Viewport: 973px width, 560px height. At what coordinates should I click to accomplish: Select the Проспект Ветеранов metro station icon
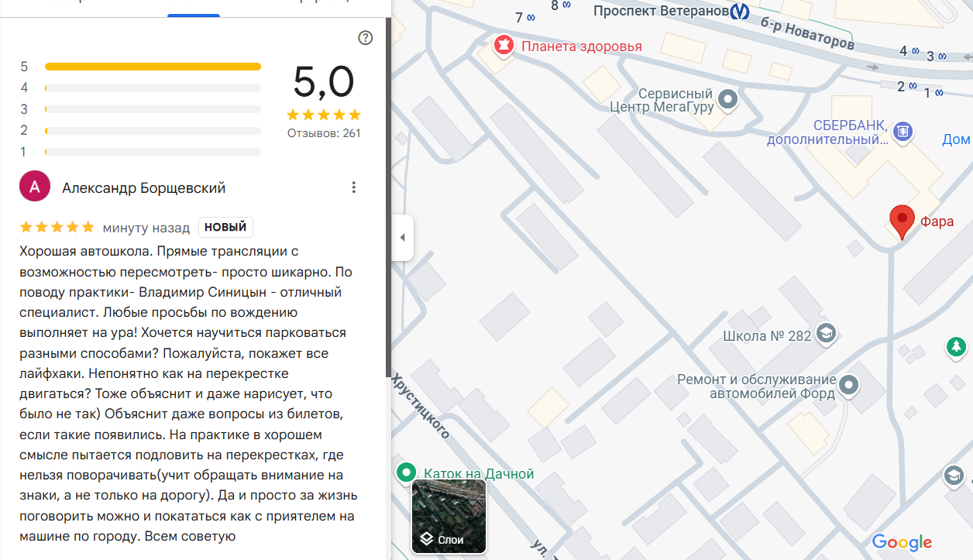pos(740,11)
